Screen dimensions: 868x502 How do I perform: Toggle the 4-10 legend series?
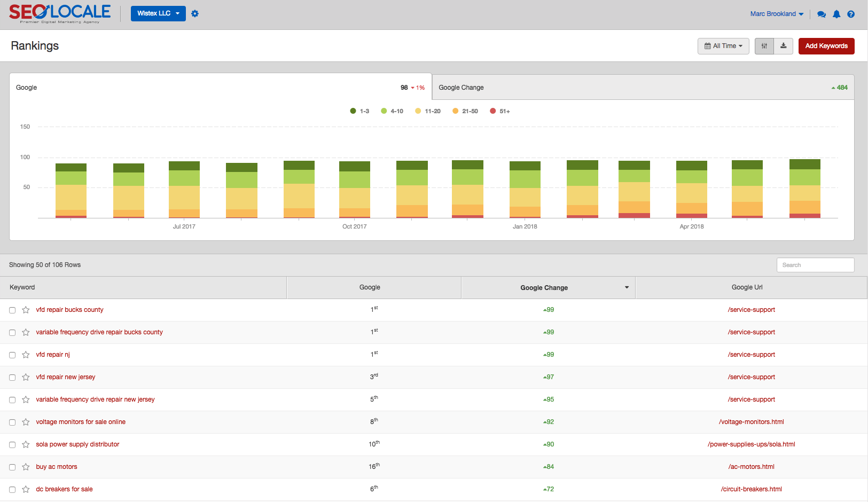coord(392,111)
